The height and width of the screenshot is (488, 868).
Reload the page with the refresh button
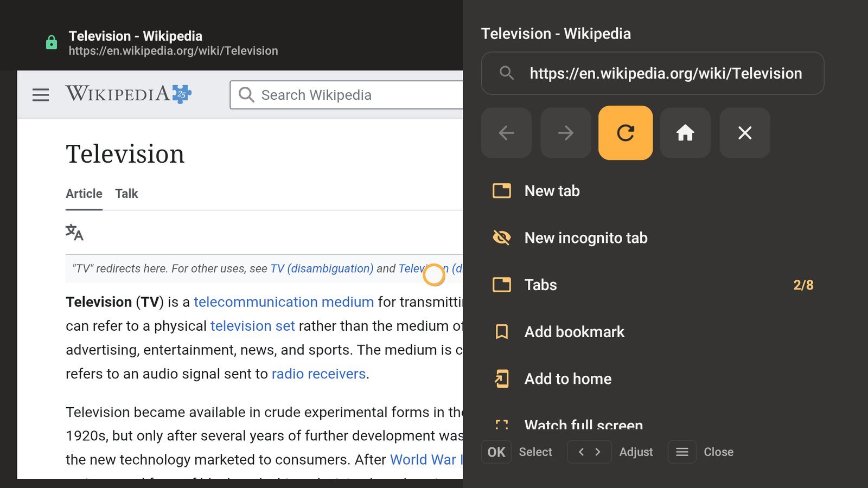pyautogui.click(x=626, y=133)
